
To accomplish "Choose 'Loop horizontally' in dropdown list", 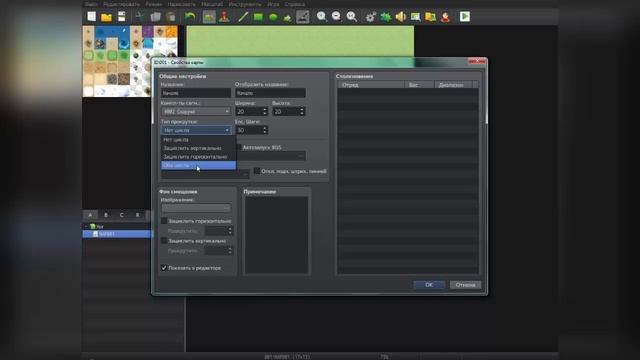I will coord(199,157).
